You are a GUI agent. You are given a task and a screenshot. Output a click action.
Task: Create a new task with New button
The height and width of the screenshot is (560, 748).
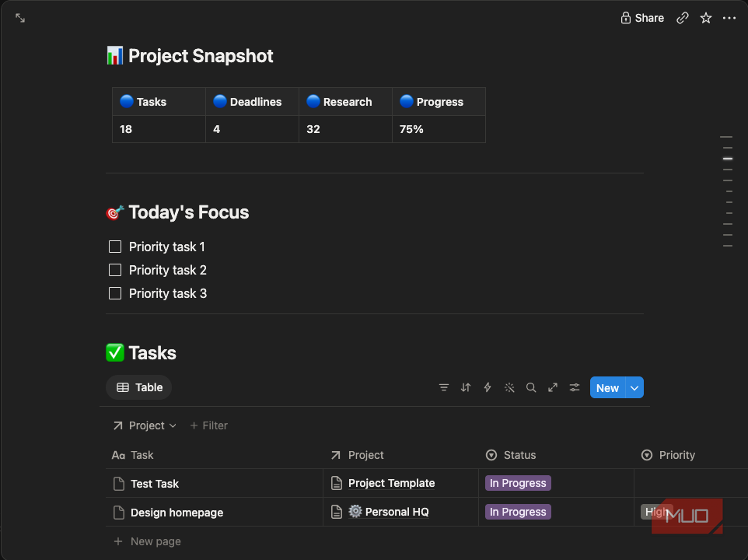(x=607, y=388)
